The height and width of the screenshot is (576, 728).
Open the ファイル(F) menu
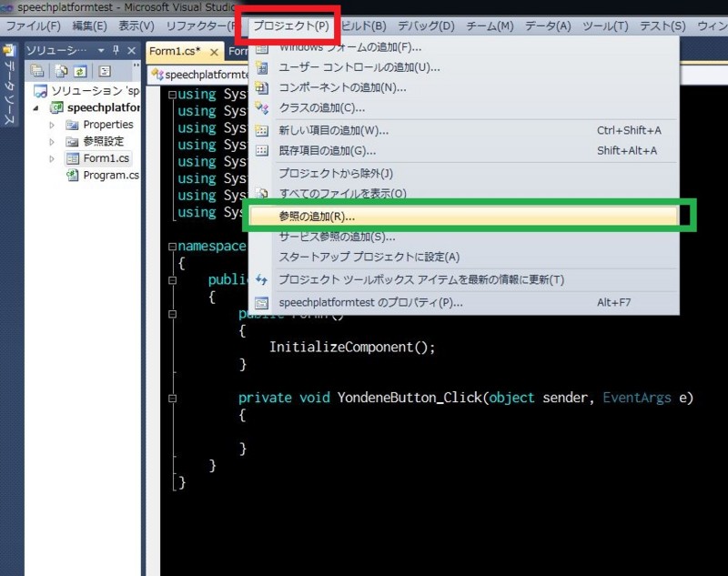pyautogui.click(x=33, y=26)
